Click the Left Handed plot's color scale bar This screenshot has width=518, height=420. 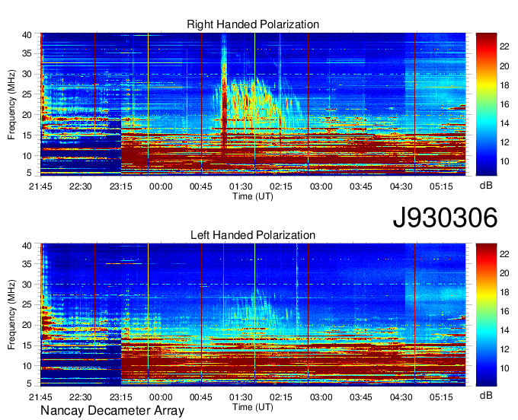tap(486, 315)
